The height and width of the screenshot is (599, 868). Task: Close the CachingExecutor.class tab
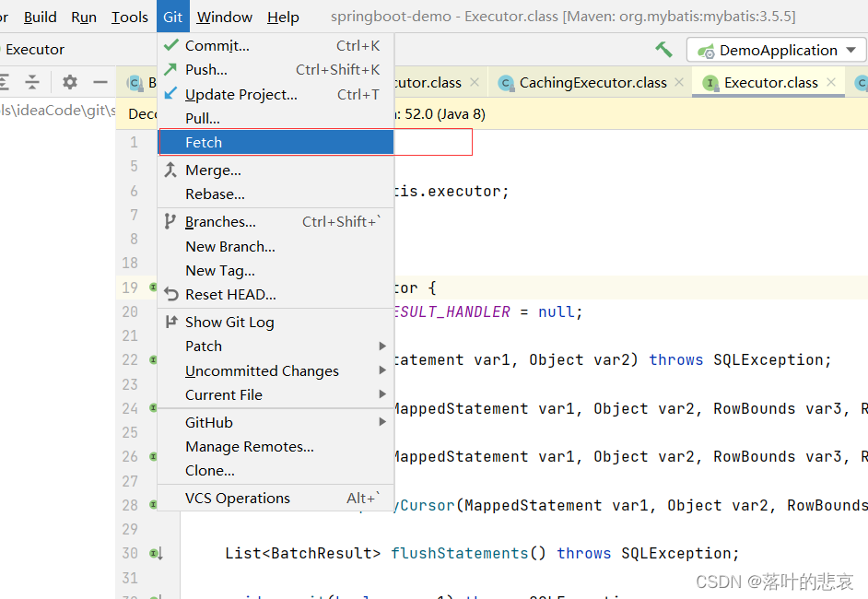[679, 82]
